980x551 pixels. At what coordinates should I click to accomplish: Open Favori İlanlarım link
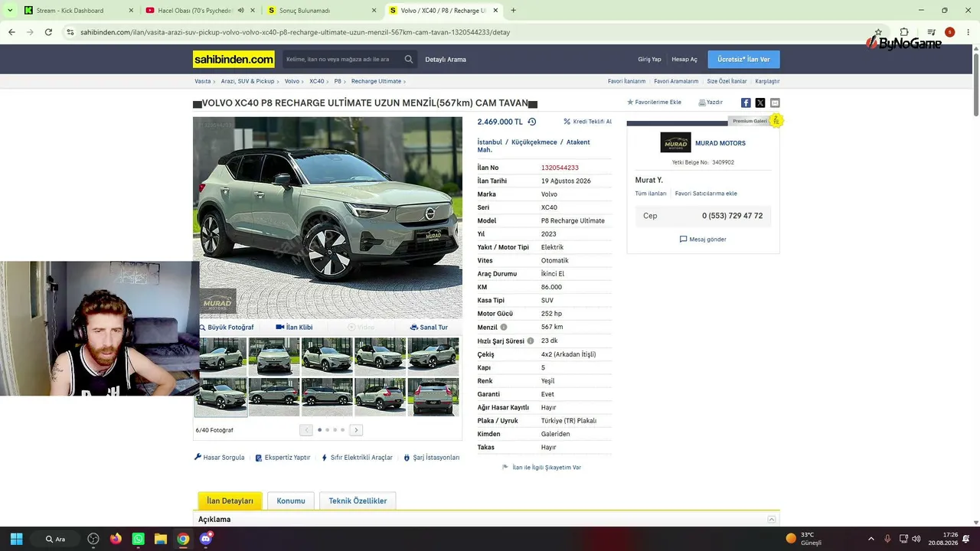click(626, 81)
